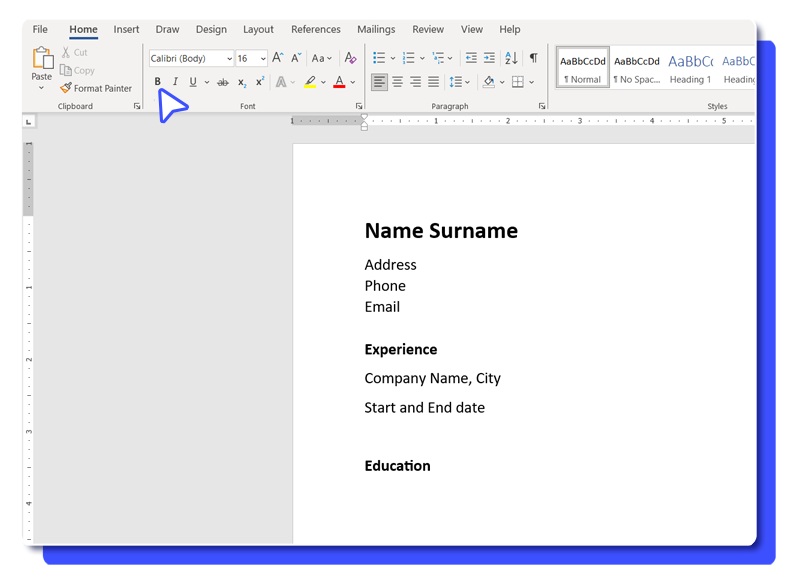Expand the underline style dropdown arrow
The image size is (800, 586).
tap(207, 82)
